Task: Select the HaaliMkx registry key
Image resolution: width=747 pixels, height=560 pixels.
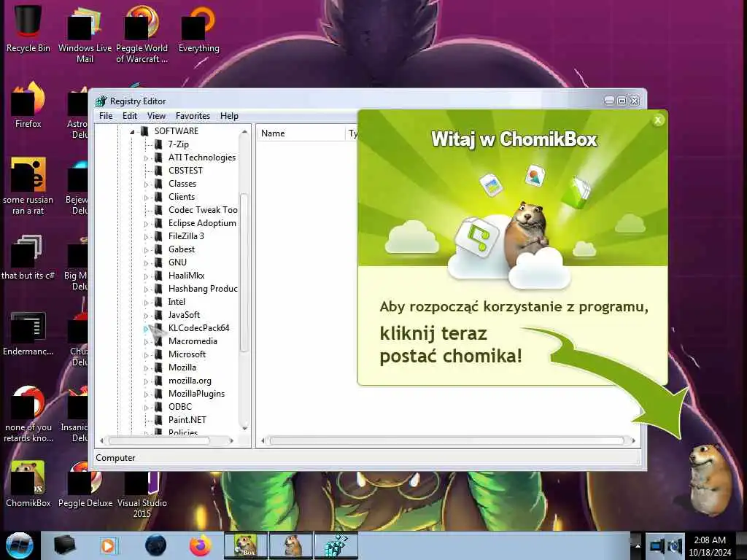Action: click(186, 276)
